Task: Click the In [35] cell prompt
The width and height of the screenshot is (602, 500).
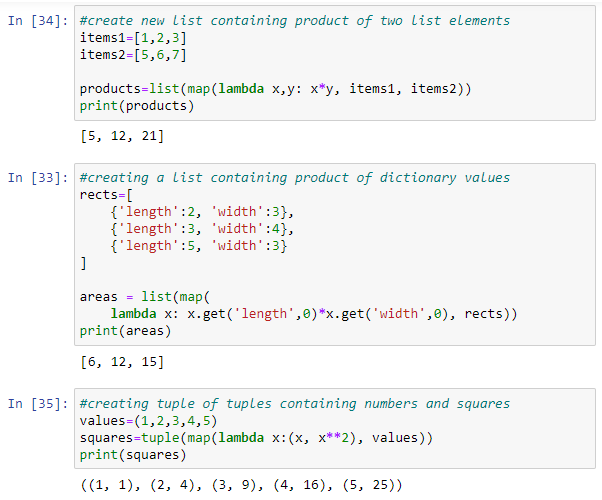Action: coord(38,403)
